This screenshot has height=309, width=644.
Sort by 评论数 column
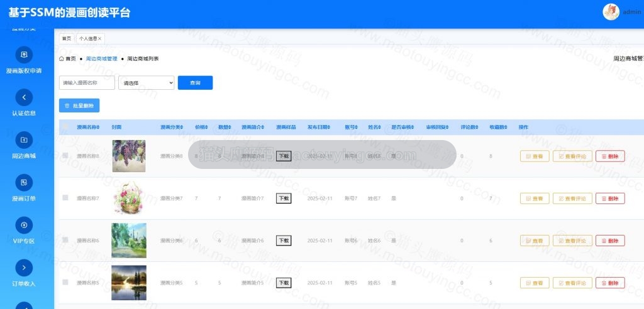[477, 127]
